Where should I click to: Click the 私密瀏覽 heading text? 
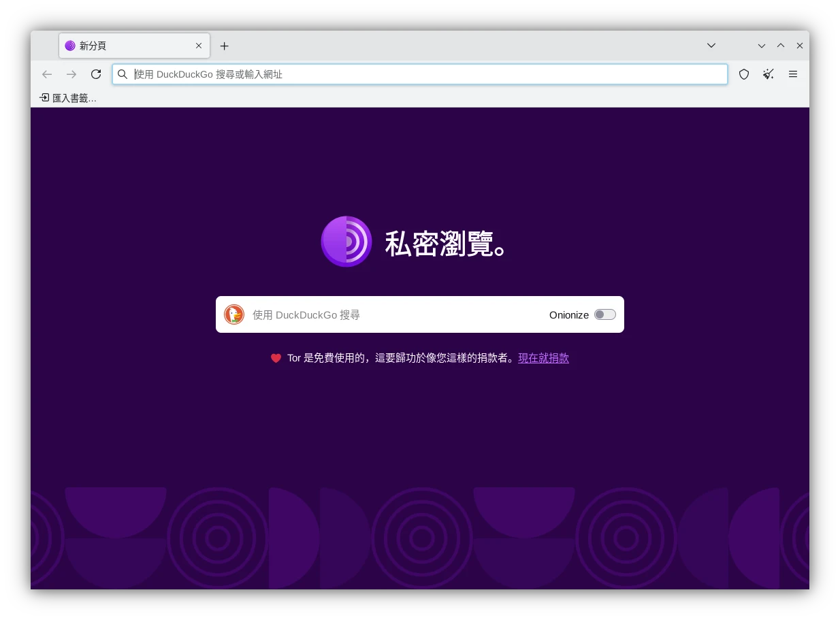(x=446, y=244)
